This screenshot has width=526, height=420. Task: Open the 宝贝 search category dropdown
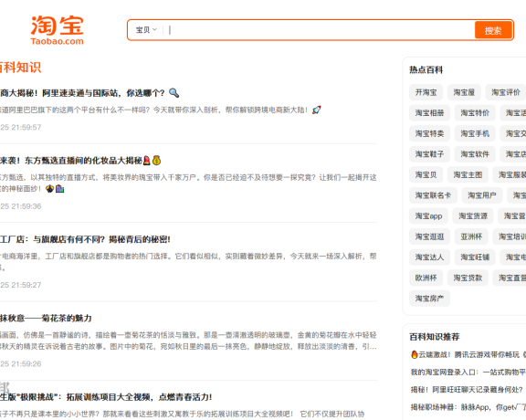click(x=146, y=30)
